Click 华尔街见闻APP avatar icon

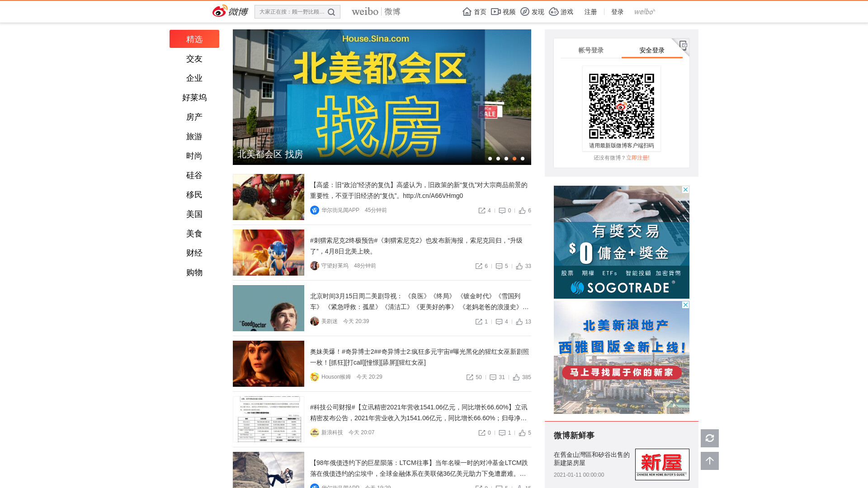[x=315, y=210]
